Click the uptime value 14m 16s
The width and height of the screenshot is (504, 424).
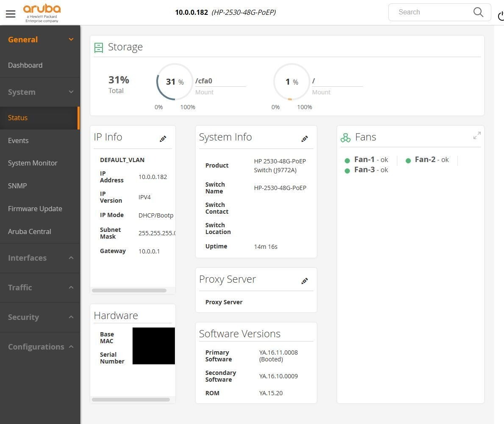point(266,247)
